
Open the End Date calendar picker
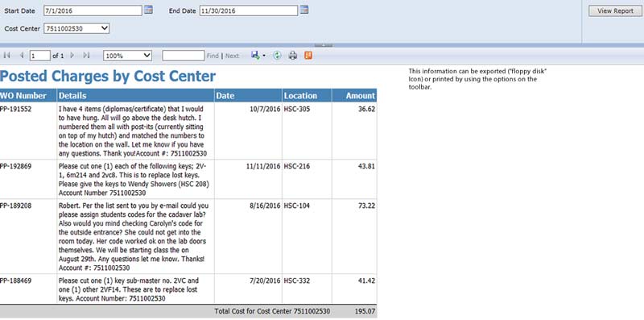click(x=304, y=10)
